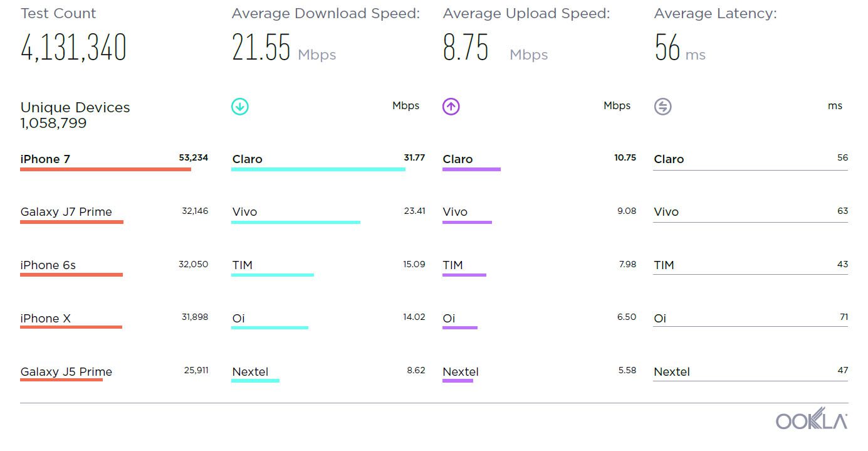Select the iPhone 7 device row
868x451 pixels.
pyautogui.click(x=114, y=161)
